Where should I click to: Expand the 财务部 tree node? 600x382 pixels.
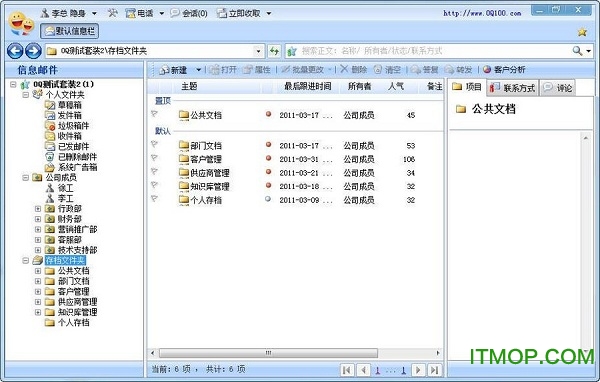pyautogui.click(x=38, y=219)
